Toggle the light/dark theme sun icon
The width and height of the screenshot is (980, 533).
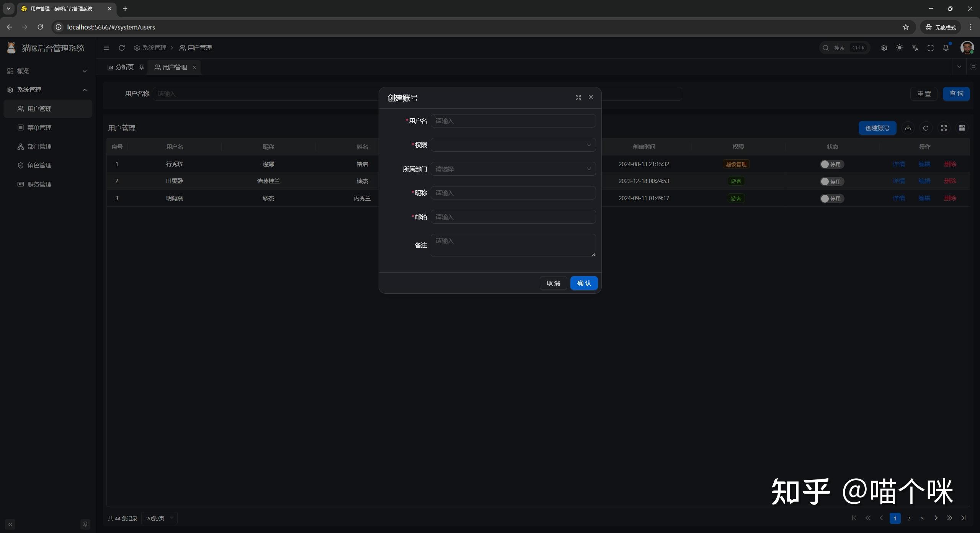click(x=900, y=47)
